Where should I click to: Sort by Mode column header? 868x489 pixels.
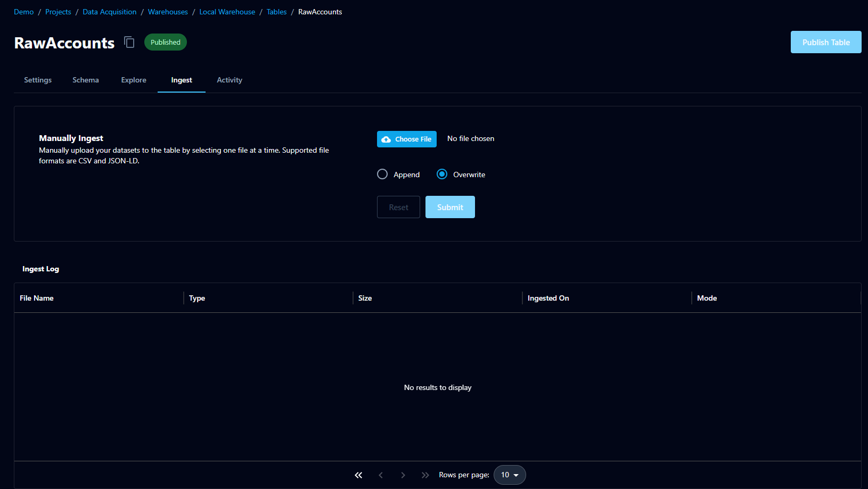[707, 298]
